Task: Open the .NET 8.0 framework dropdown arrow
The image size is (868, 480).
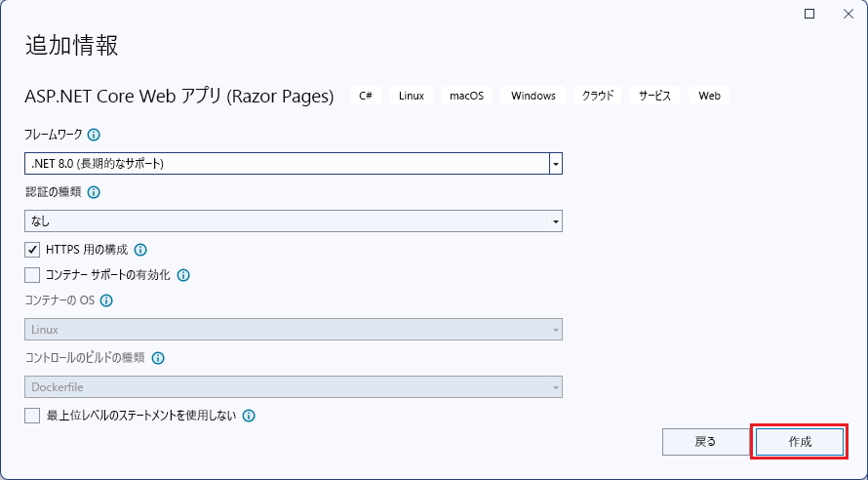Action: 556,164
